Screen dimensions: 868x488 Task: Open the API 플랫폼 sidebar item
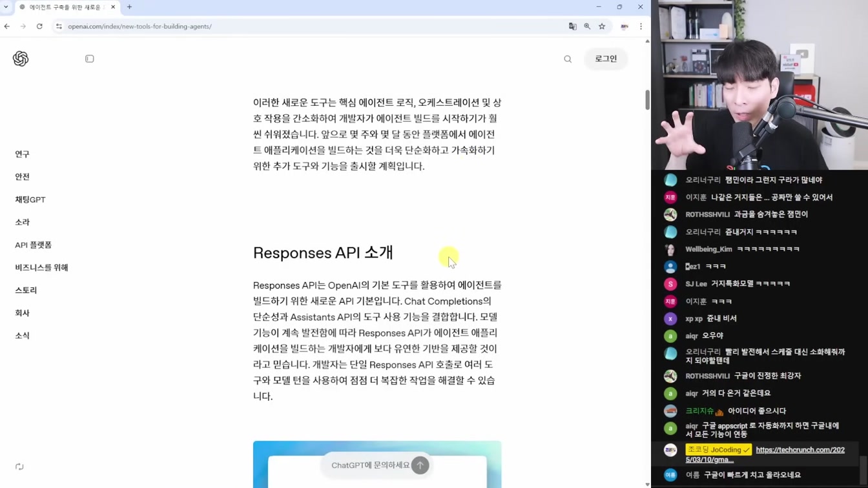pos(33,245)
